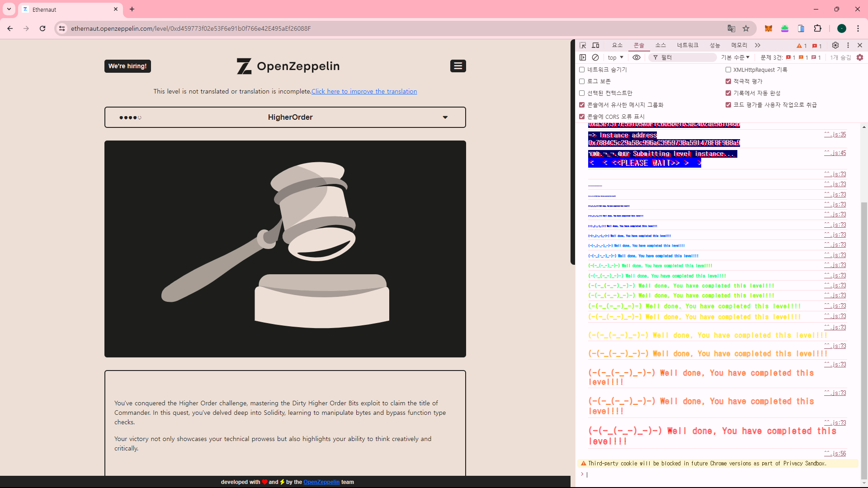This screenshot has height=488, width=868.
Task: Reload the Ethernaut page
Action: click(x=42, y=28)
